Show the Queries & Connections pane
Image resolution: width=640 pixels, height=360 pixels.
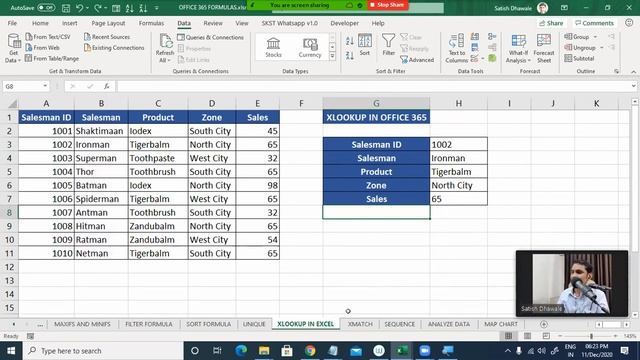coord(211,37)
